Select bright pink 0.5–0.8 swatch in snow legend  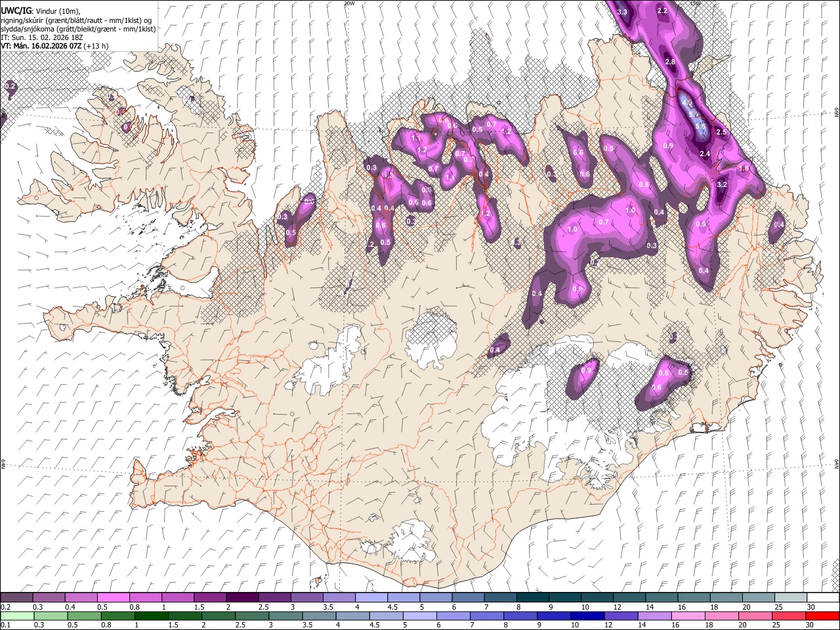click(x=113, y=598)
